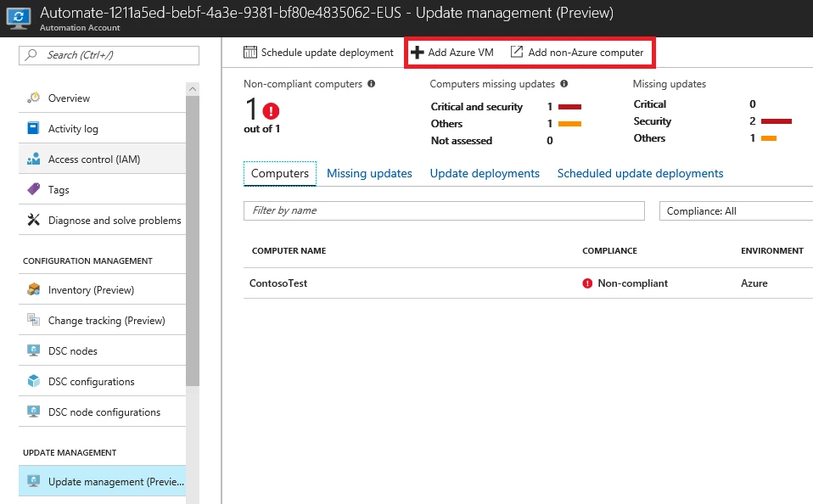Click the info icon beside Non-compliant computers
The width and height of the screenshot is (813, 504).
[x=371, y=83]
